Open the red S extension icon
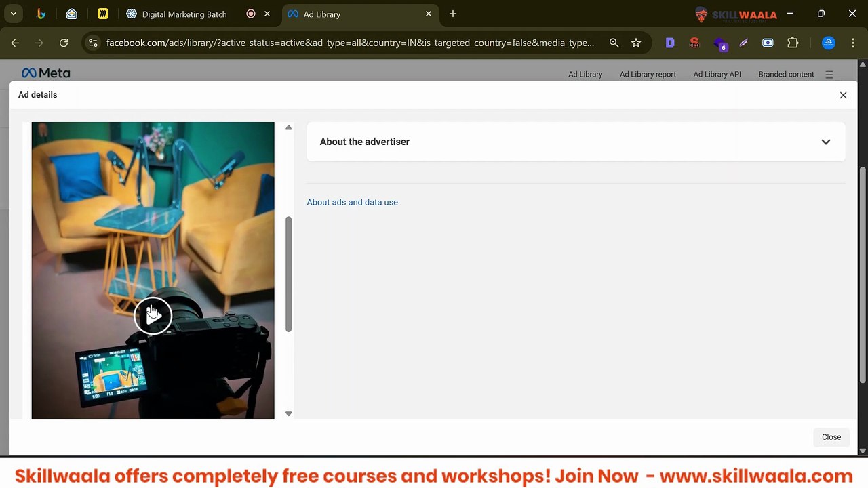This screenshot has height=488, width=868. [694, 43]
